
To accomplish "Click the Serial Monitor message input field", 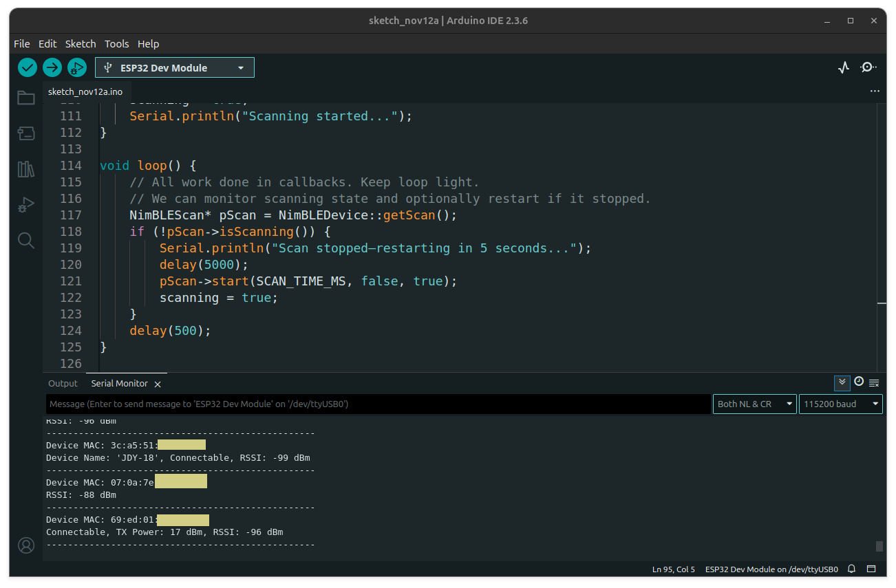I will click(378, 404).
